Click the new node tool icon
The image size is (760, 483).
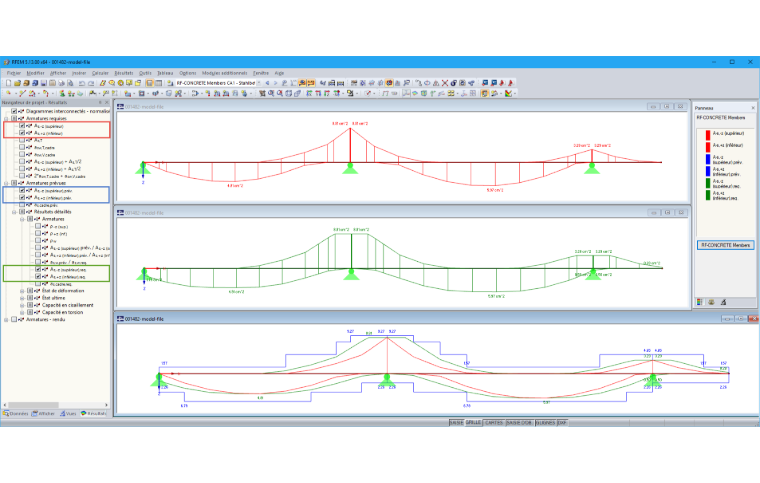(x=8, y=93)
